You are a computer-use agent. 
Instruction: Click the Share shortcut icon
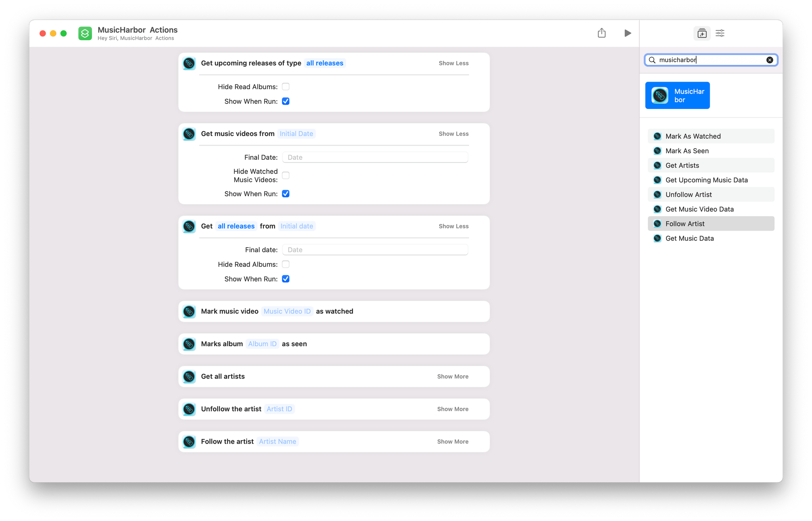coord(601,33)
